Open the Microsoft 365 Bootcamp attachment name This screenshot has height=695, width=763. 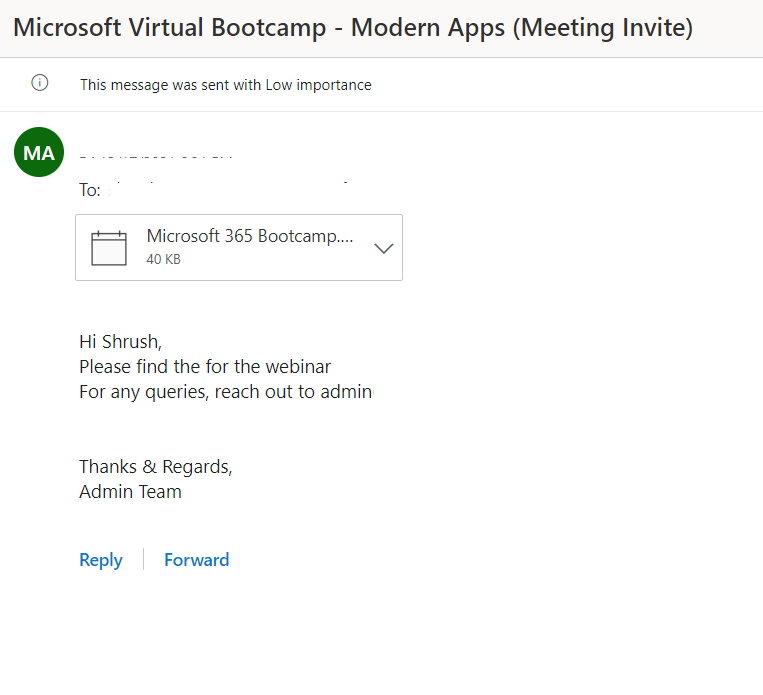249,237
